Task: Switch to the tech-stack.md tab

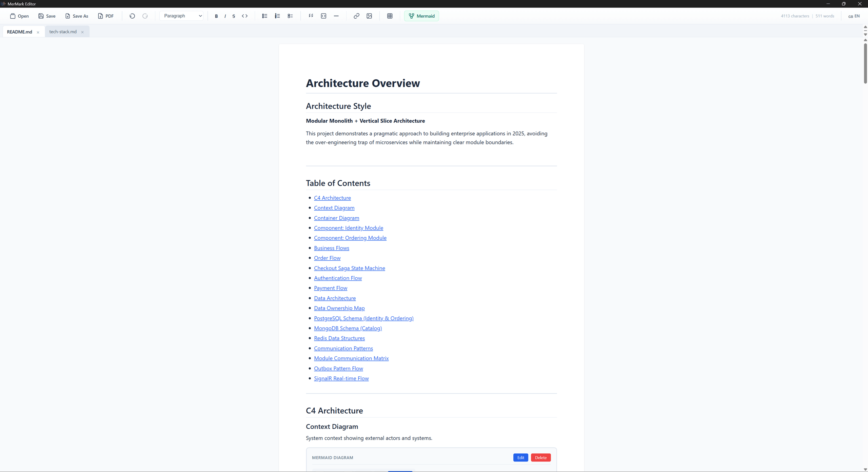Action: [63, 32]
